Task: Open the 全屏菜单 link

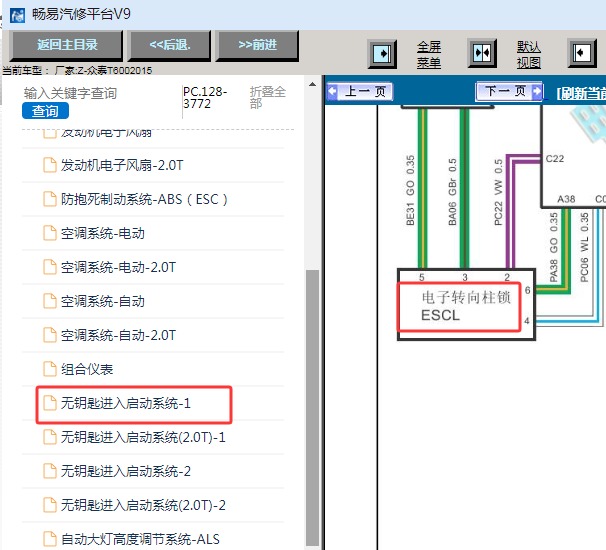Action: (x=429, y=54)
